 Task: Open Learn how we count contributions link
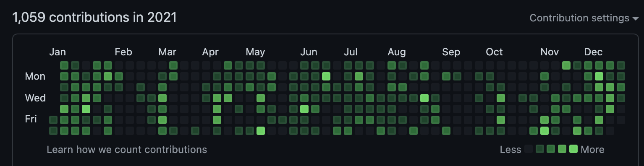tap(127, 149)
